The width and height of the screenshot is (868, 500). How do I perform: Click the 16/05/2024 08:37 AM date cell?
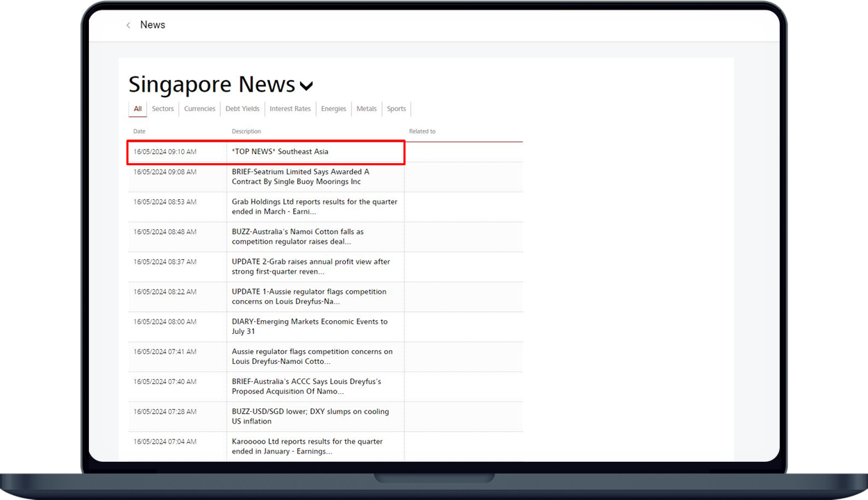click(165, 261)
